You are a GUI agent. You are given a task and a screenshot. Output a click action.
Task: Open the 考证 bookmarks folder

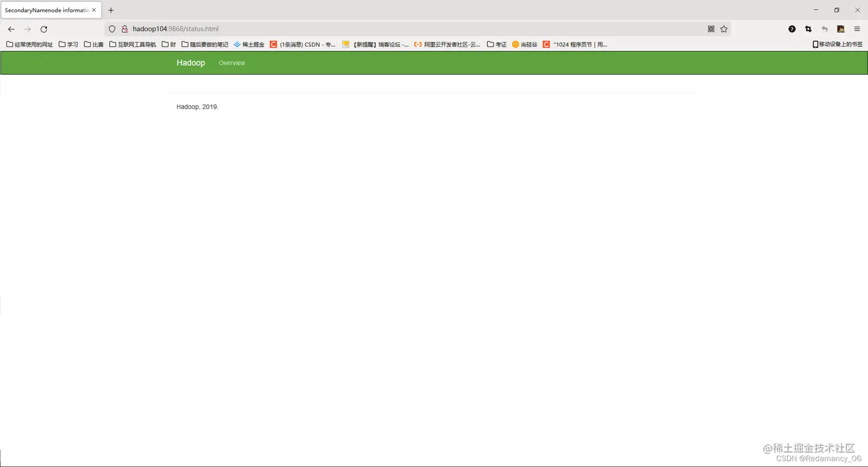pos(497,44)
